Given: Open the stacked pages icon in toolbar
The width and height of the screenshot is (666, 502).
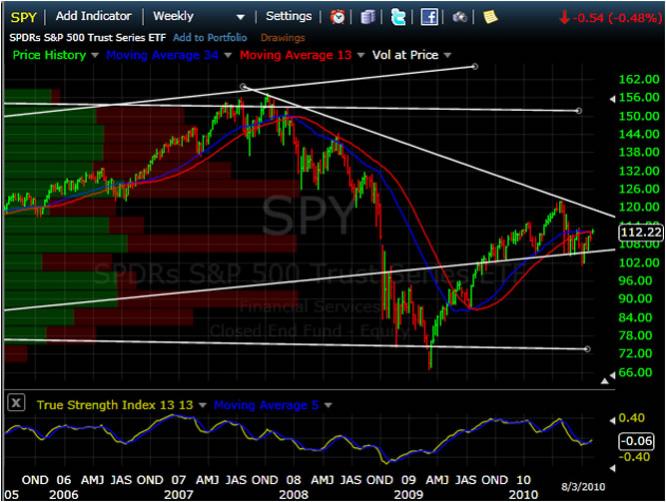Looking at the screenshot, I should (368, 17).
